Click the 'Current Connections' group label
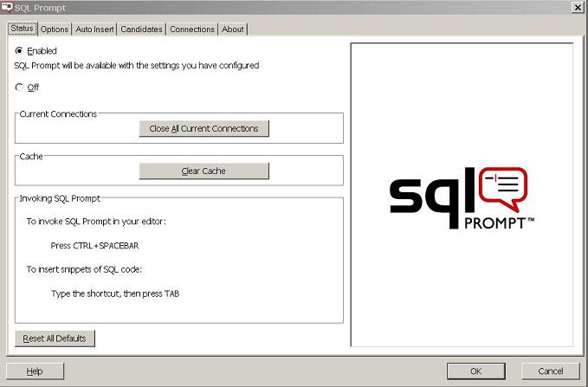Image resolution: width=588 pixels, height=387 pixels. (58, 114)
